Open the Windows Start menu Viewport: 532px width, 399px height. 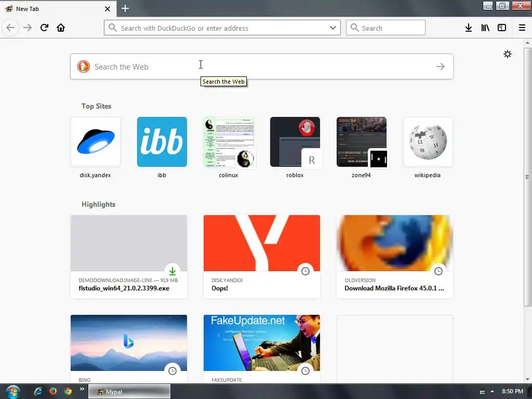click(x=12, y=392)
